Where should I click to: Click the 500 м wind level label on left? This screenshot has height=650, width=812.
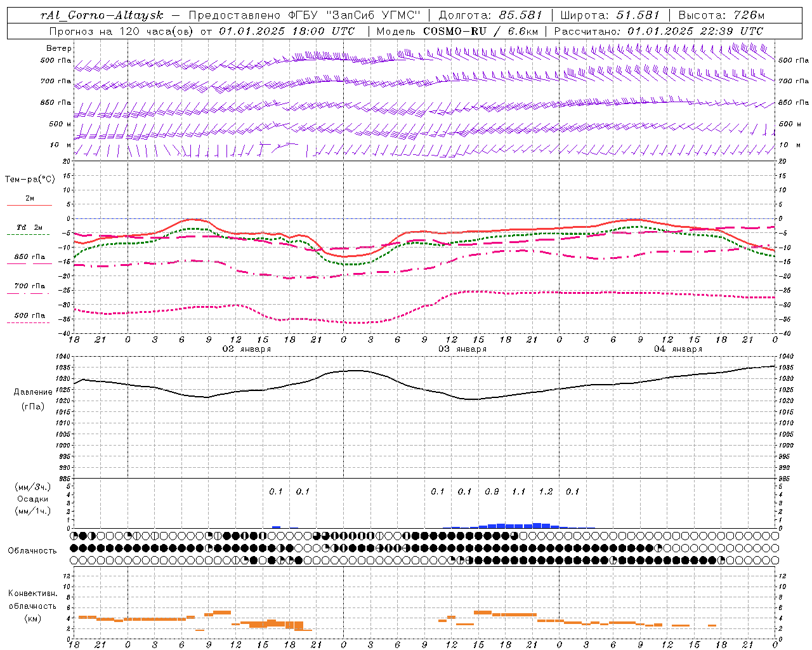(x=60, y=124)
